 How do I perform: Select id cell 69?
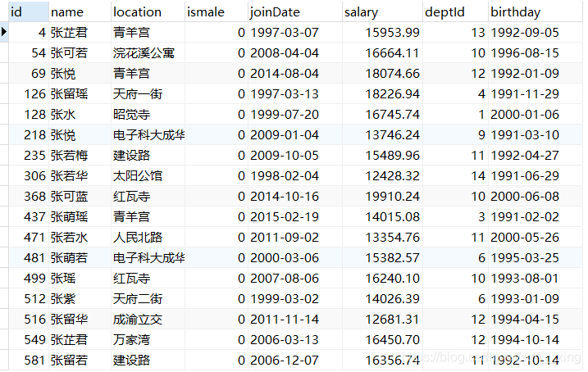[x=29, y=74]
